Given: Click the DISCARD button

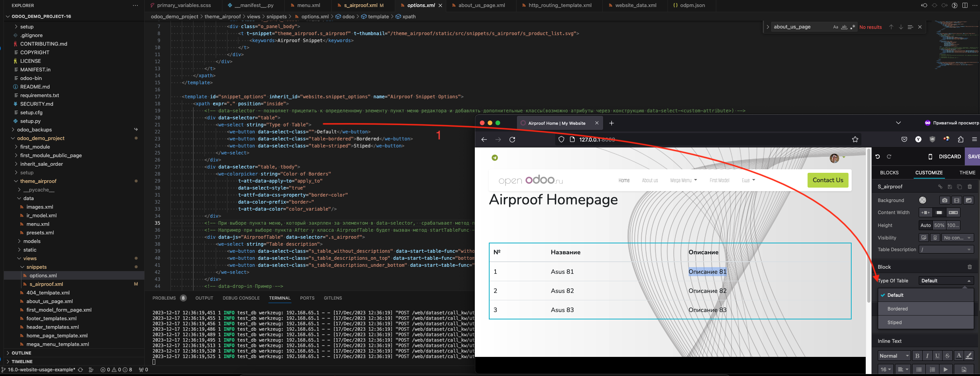Looking at the screenshot, I should coord(950,156).
